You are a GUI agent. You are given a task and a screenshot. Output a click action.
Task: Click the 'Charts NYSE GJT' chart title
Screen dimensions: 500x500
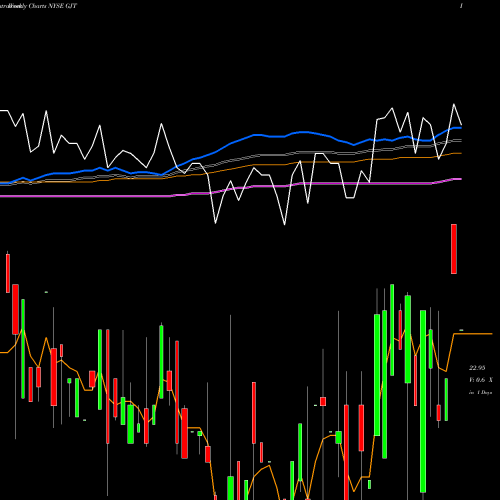tap(53, 6)
